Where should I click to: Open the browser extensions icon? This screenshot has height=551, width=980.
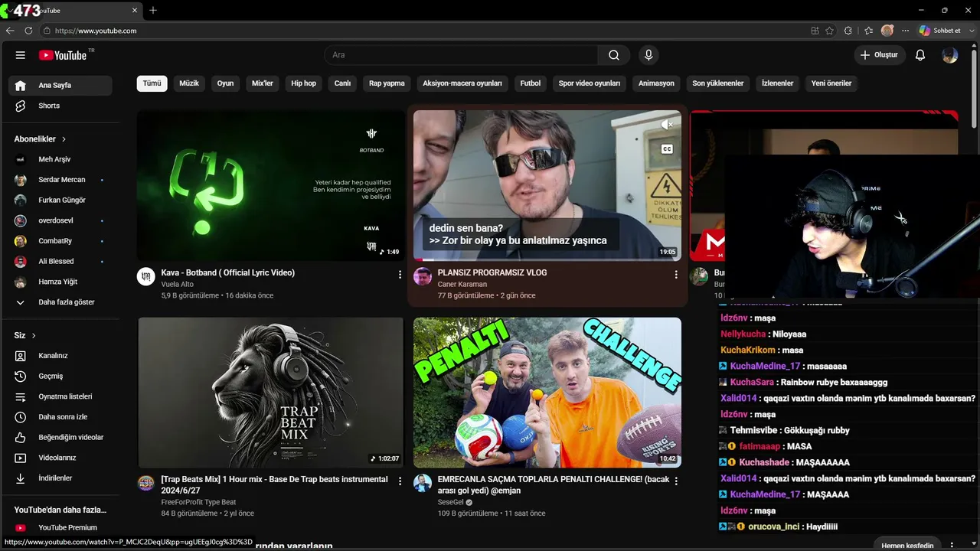848,31
